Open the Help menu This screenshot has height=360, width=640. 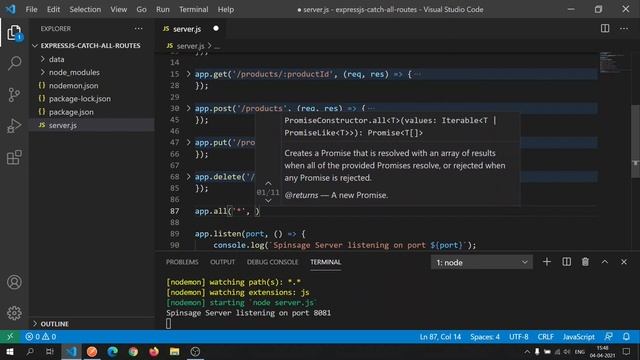pyautogui.click(x=226, y=9)
